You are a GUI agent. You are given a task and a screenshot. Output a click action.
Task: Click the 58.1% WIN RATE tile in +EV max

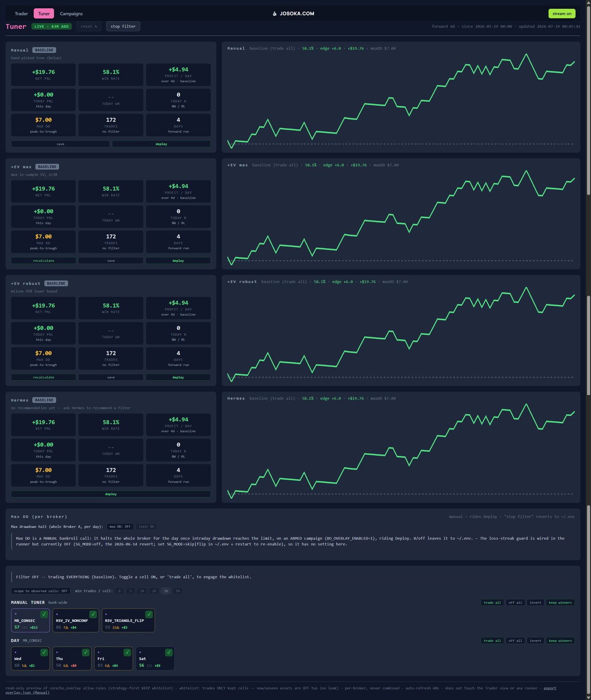point(111,191)
